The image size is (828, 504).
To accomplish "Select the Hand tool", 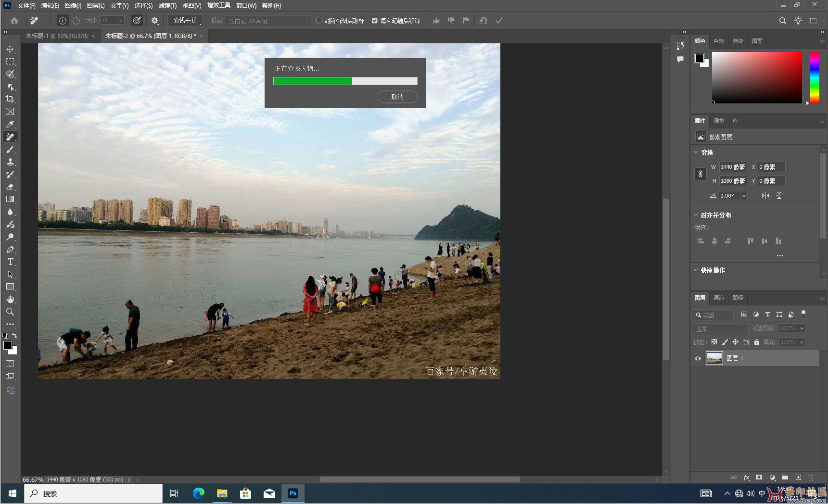I will [10, 299].
